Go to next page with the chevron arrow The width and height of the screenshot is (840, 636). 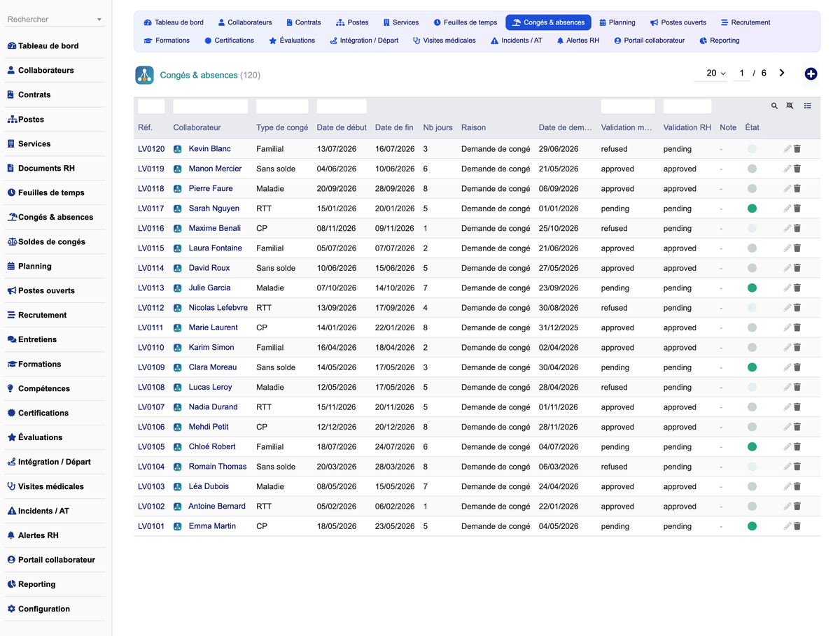click(x=782, y=73)
